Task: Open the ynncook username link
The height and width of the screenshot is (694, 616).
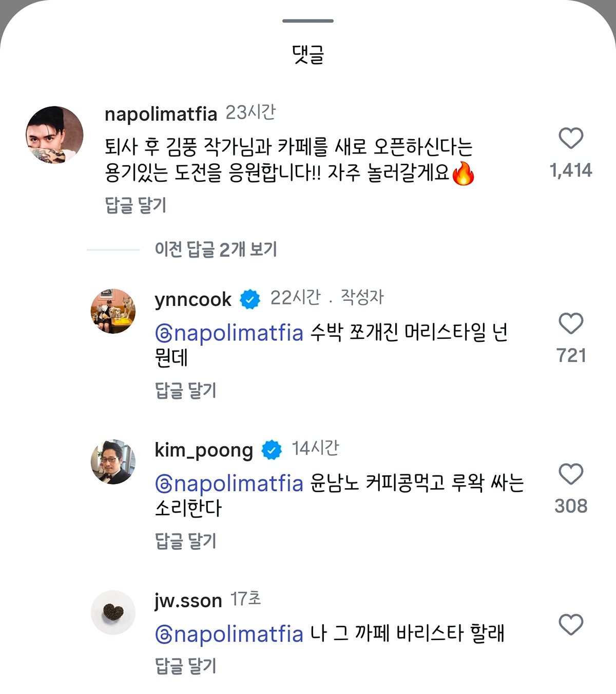Action: point(193,299)
